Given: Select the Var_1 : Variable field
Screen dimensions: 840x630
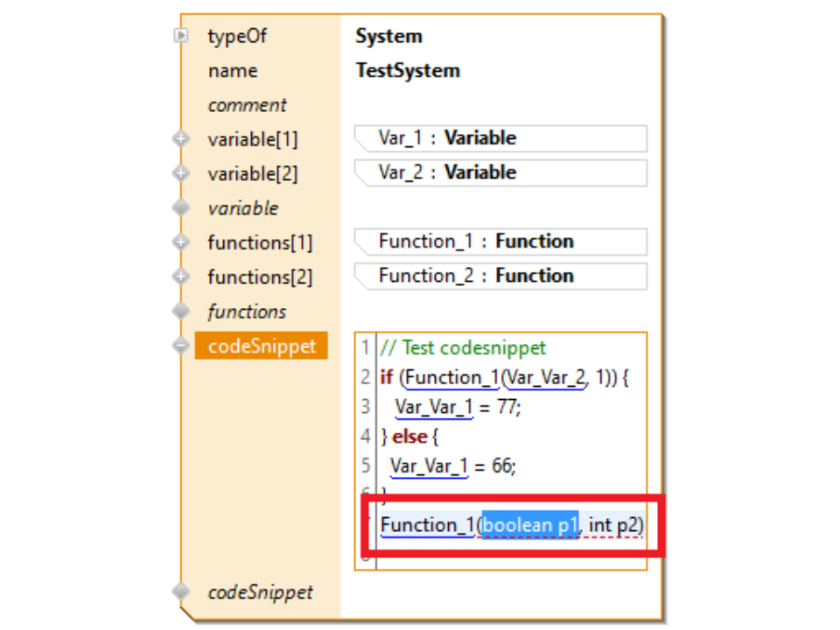Looking at the screenshot, I should pyautogui.click(x=500, y=138).
